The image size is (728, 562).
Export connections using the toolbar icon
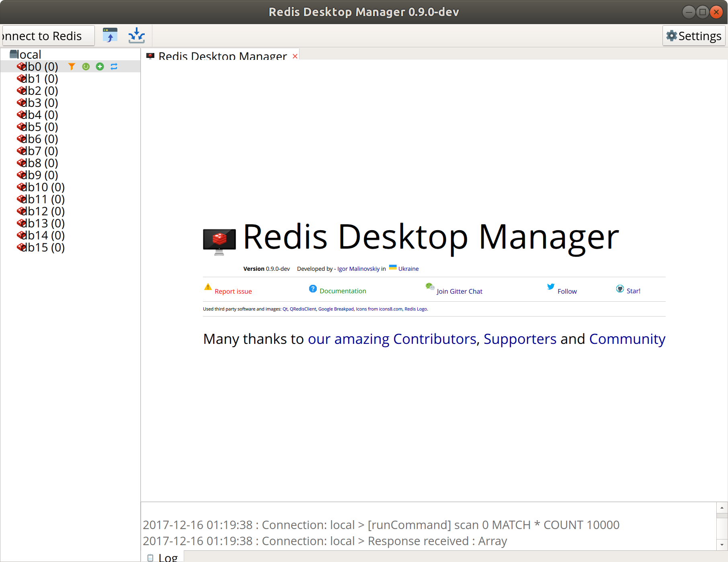pos(110,35)
